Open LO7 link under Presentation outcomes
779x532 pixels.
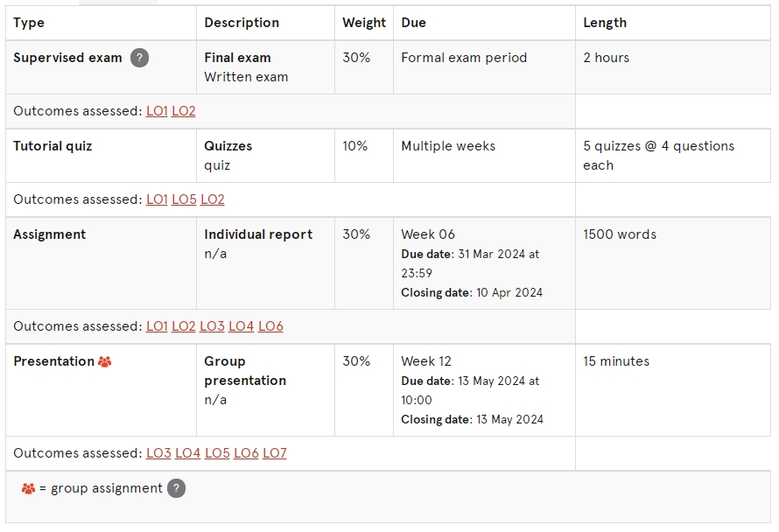(x=274, y=453)
